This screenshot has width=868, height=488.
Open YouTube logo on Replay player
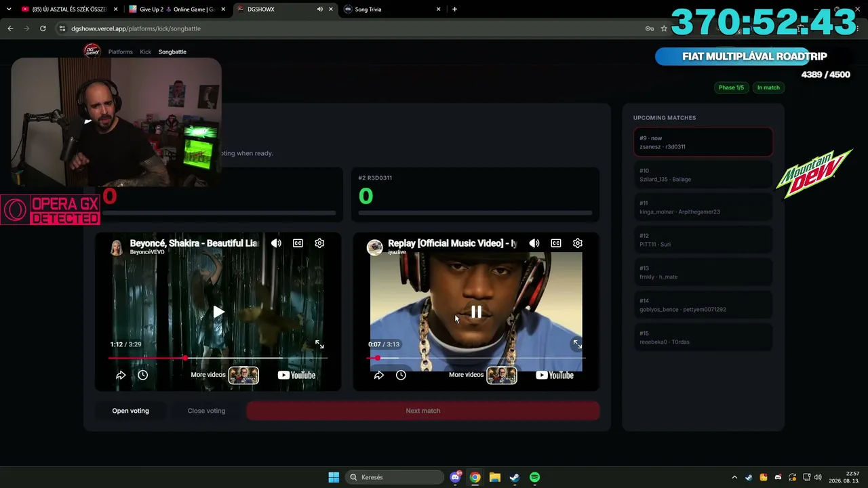point(555,375)
